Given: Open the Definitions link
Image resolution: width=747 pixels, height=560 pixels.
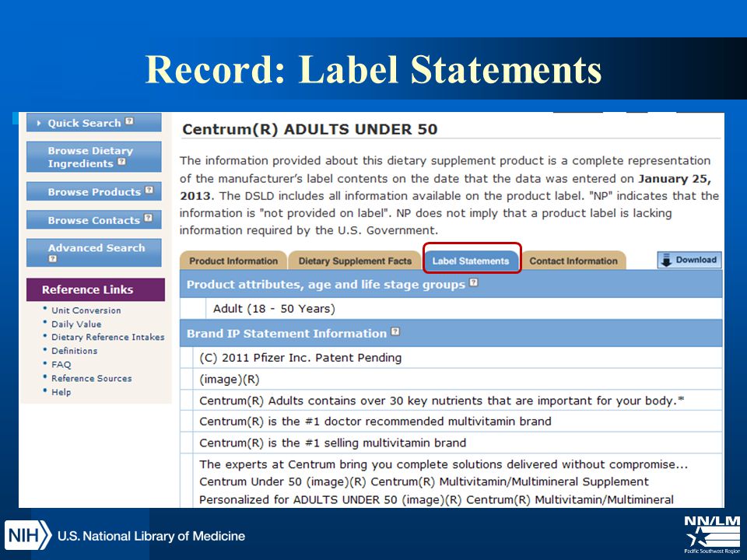Looking at the screenshot, I should [75, 351].
